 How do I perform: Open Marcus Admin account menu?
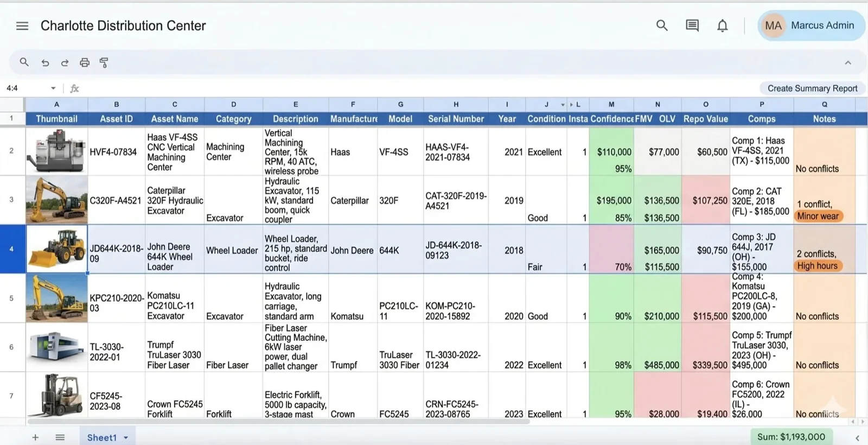810,26
